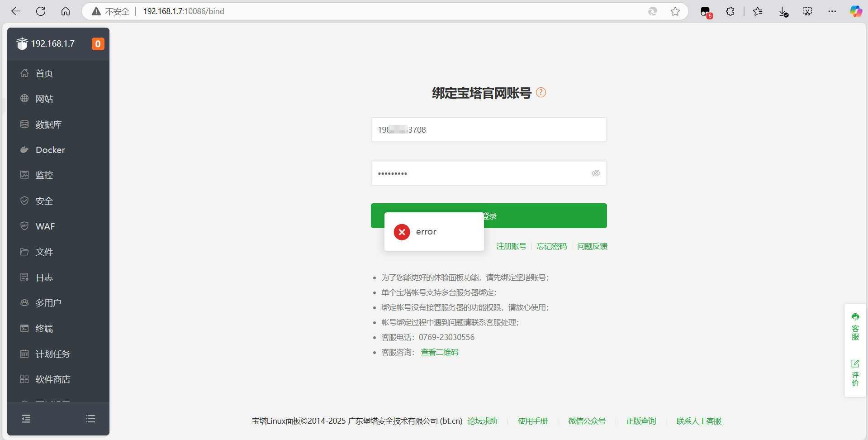Click the refresh-style icon inside the address bar

pos(653,11)
